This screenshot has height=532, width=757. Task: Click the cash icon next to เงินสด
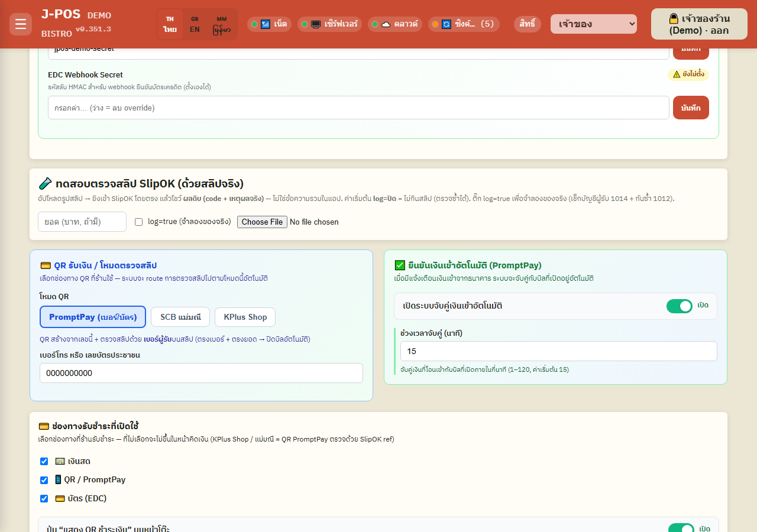pyautogui.click(x=60, y=461)
